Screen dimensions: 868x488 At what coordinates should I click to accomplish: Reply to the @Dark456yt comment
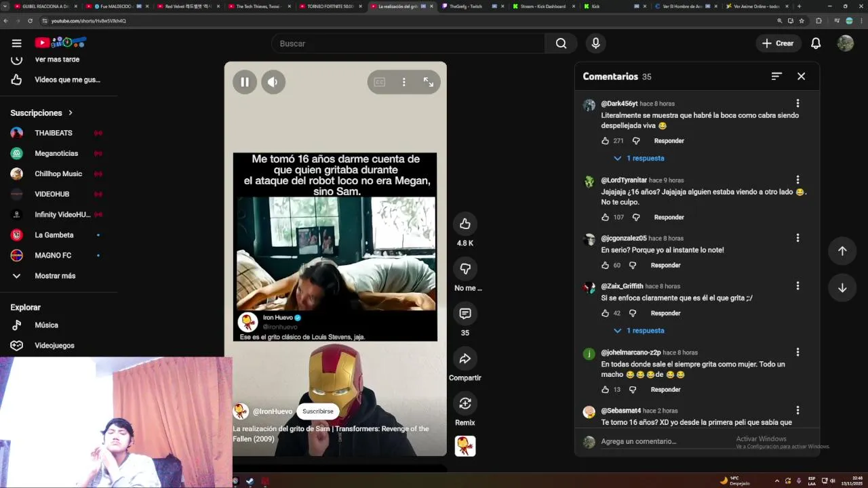(669, 141)
